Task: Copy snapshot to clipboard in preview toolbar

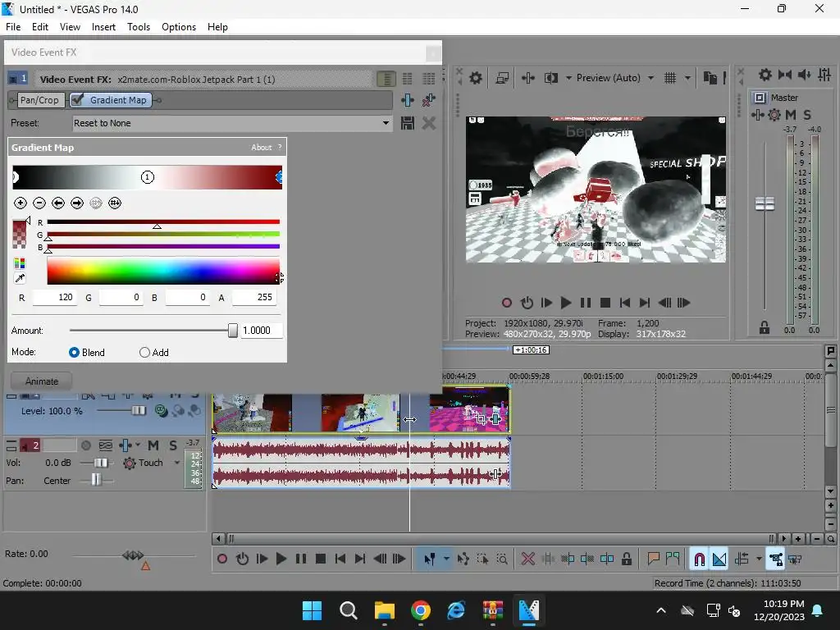Action: [x=710, y=78]
